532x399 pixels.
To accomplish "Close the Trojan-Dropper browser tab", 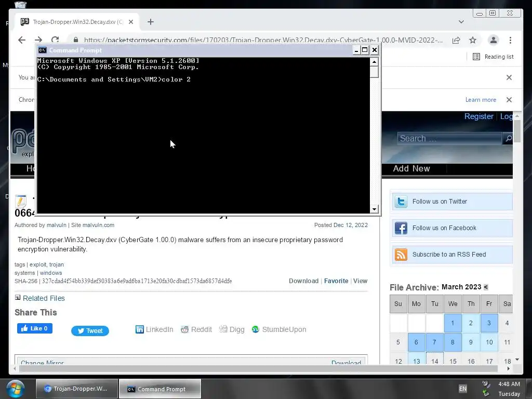I will point(131,22).
